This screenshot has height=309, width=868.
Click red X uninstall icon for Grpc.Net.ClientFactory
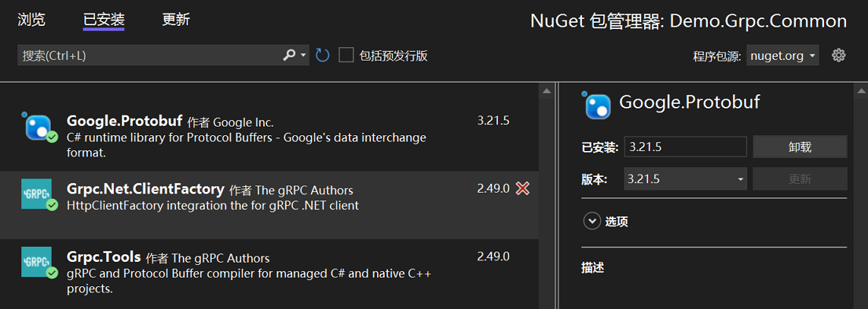(522, 189)
